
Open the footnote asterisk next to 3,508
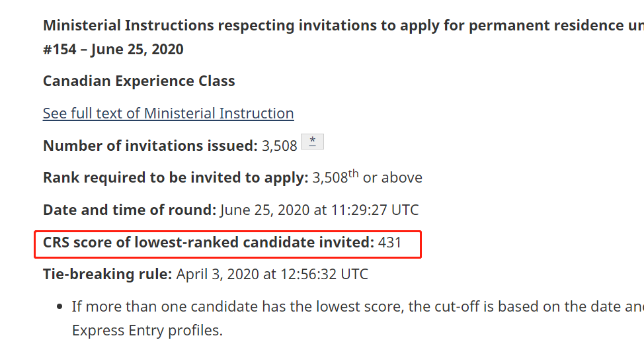coord(312,142)
